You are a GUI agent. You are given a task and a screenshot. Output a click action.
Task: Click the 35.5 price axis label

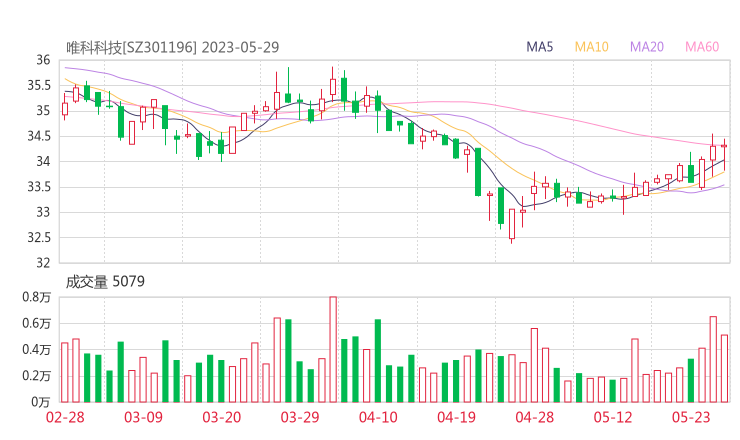pyautogui.click(x=39, y=85)
